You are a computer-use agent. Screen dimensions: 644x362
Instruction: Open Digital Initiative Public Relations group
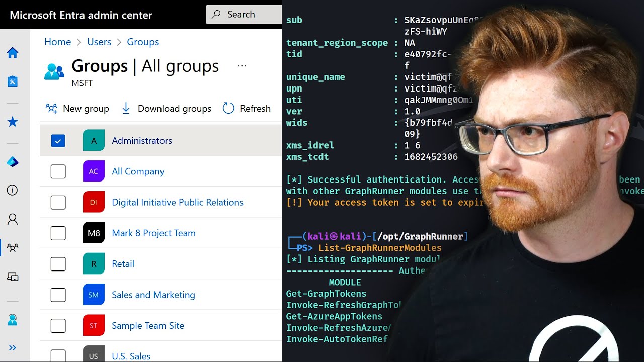point(178,202)
